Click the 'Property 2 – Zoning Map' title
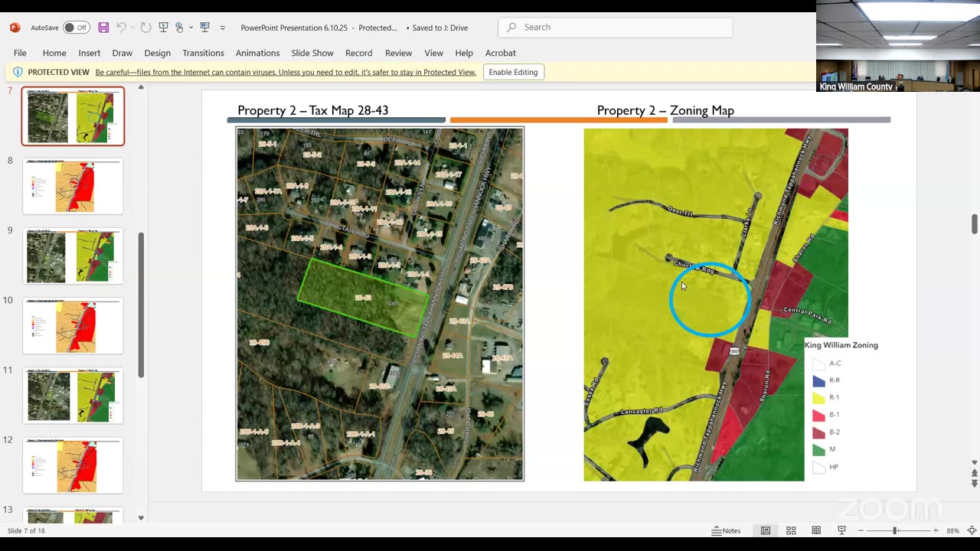Screen dimensions: 980x551 click(x=665, y=110)
